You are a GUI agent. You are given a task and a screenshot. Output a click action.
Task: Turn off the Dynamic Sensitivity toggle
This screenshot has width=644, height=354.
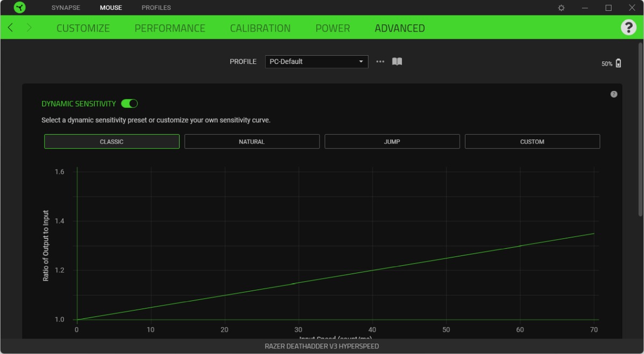point(130,104)
